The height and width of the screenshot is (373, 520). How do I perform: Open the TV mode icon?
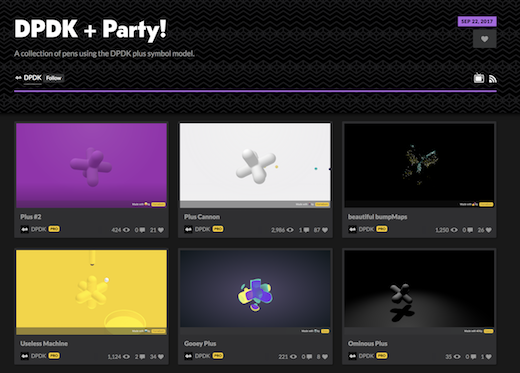(479, 78)
